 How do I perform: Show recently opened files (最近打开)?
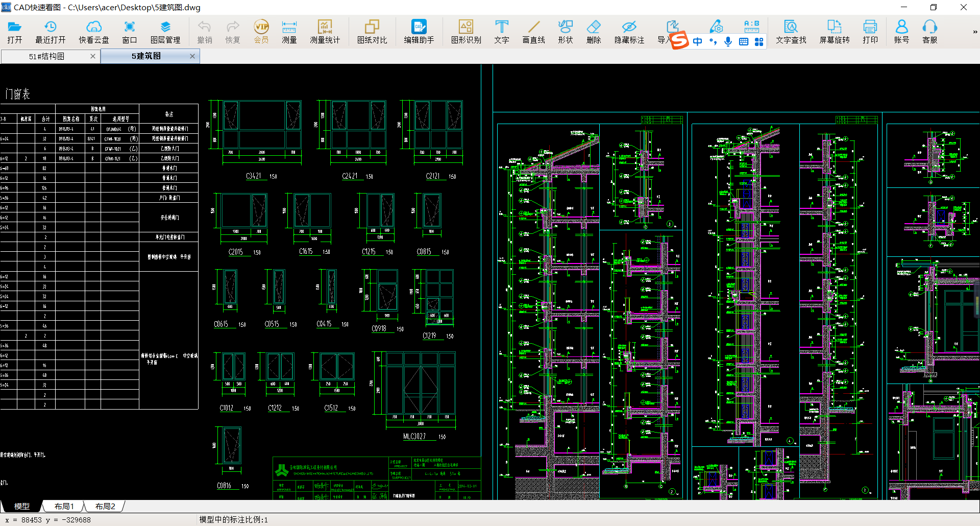tap(50, 32)
